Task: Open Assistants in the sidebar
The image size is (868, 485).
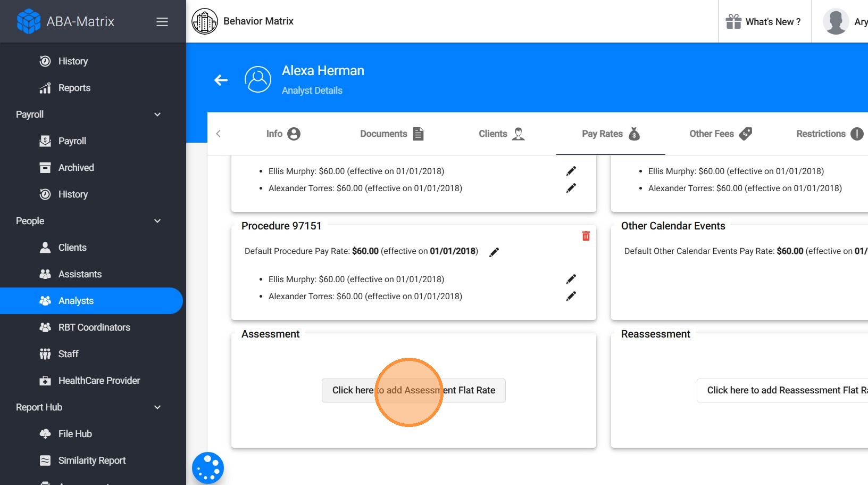Action: (x=80, y=274)
